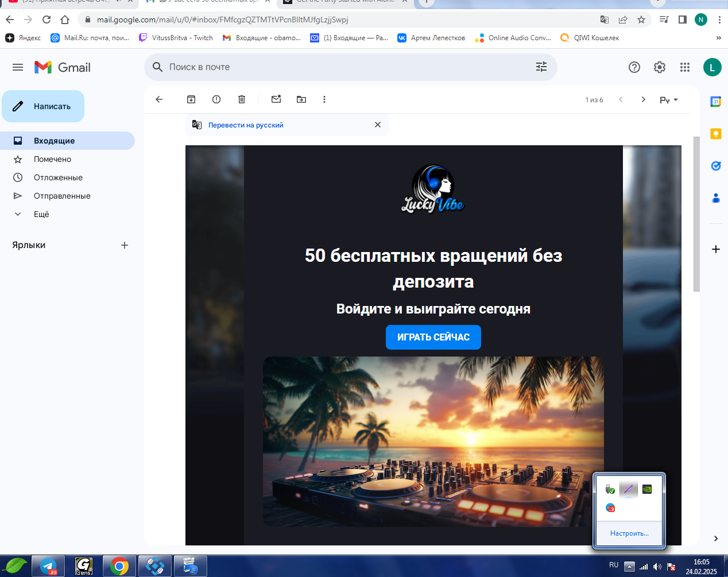Open the Google apps grid
Image resolution: width=728 pixels, height=577 pixels.
685,67
